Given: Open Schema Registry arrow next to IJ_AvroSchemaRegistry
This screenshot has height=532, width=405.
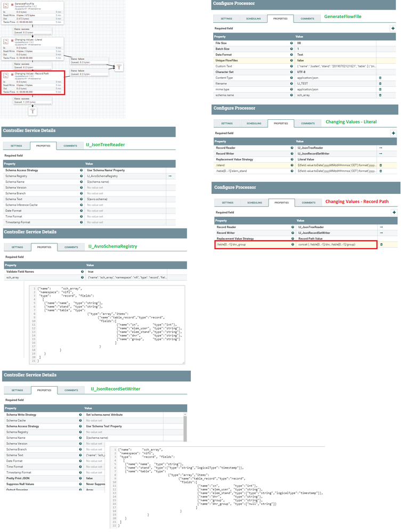Looking at the screenshot, I should pyautogui.click(x=170, y=176).
